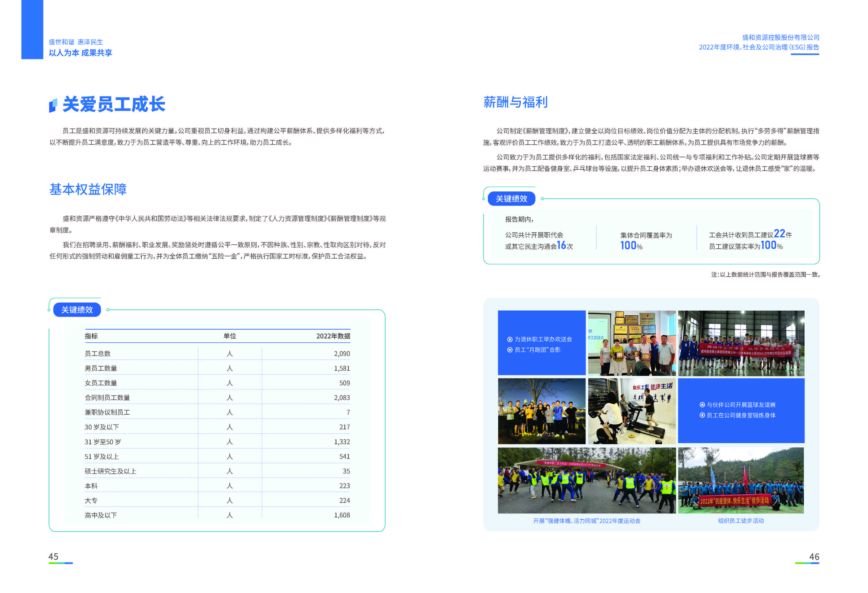Image resolution: width=868 pixels, height=593 pixels.
Task: Click the play icon beside 退休职工欢送会 caption
Action: [510, 340]
